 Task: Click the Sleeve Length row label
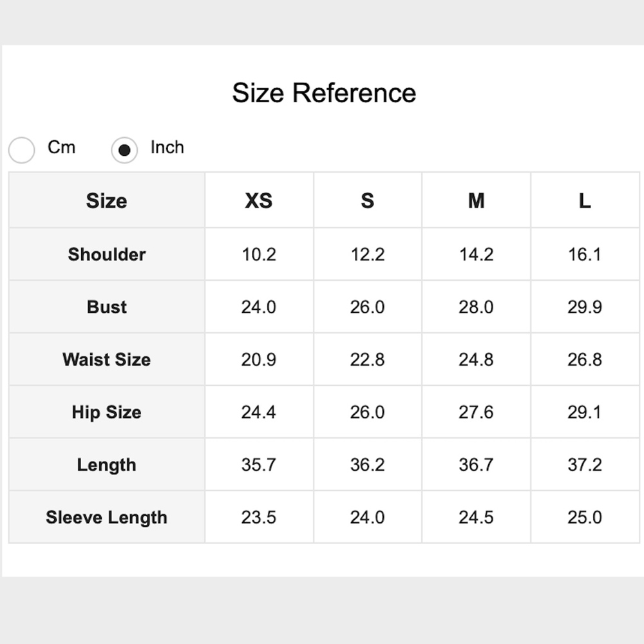107,518
